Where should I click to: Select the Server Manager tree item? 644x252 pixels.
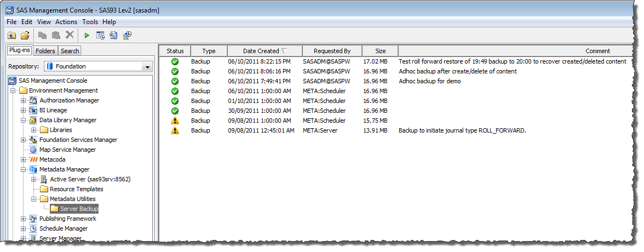(60, 238)
